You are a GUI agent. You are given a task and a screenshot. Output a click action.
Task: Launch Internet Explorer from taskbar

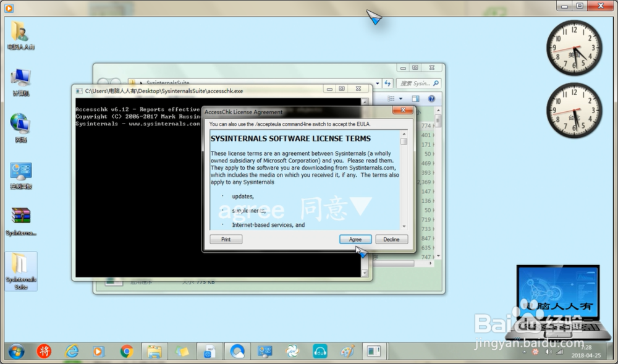click(x=72, y=350)
